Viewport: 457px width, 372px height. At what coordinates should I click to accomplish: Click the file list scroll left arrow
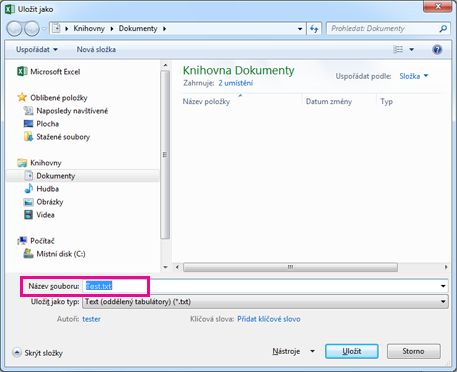point(177,267)
